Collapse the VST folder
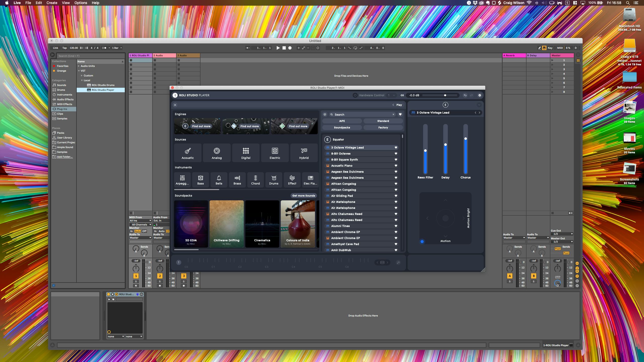 click(79, 71)
